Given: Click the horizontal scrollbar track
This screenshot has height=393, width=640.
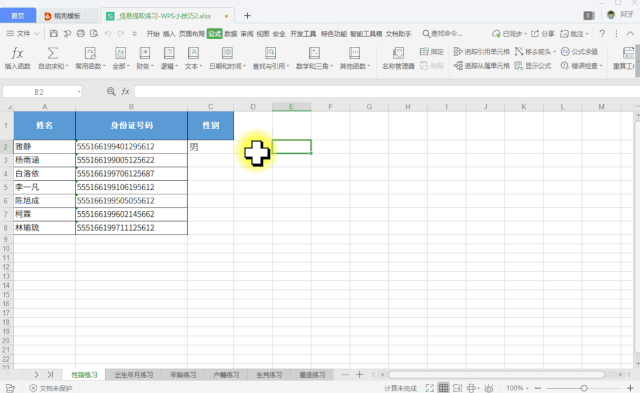Looking at the screenshot, I should point(496,374).
